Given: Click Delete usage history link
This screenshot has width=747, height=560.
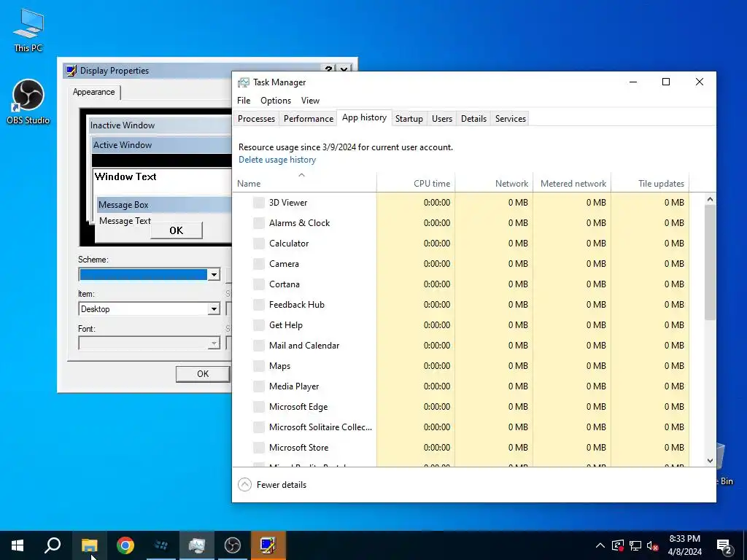Looking at the screenshot, I should [x=277, y=160].
